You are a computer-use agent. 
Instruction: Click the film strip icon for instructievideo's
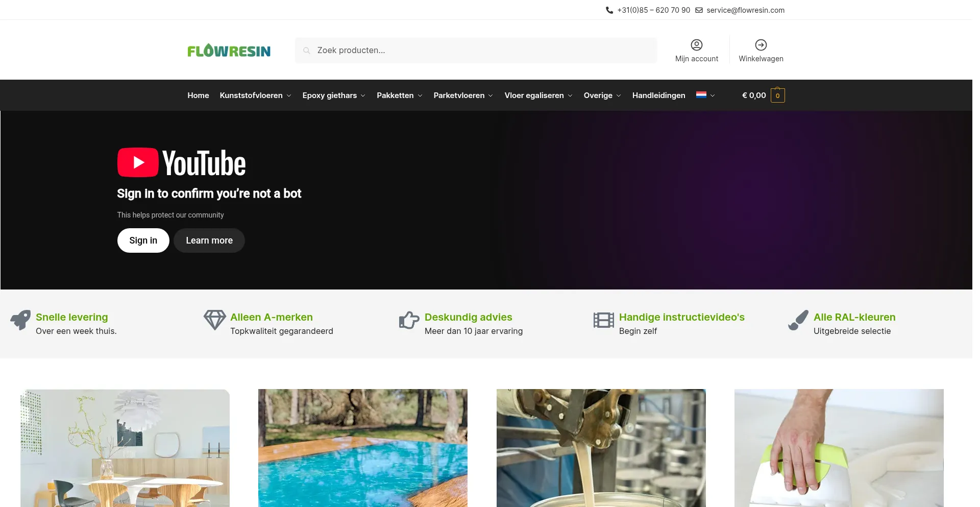coord(604,320)
